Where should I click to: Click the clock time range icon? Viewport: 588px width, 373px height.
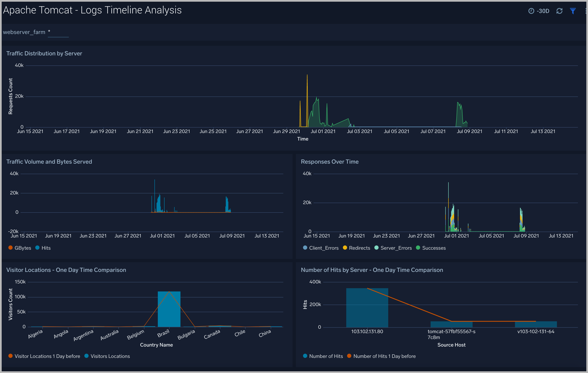[x=531, y=11]
